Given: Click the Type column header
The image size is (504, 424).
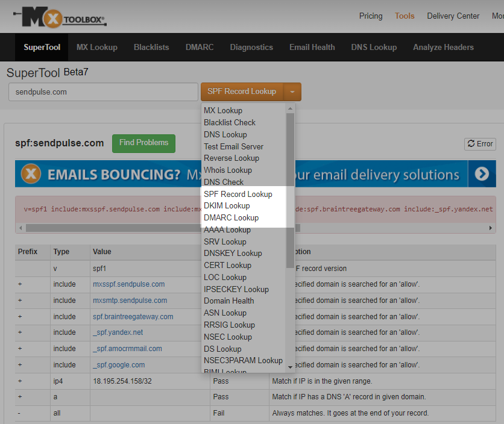Looking at the screenshot, I should [61, 252].
